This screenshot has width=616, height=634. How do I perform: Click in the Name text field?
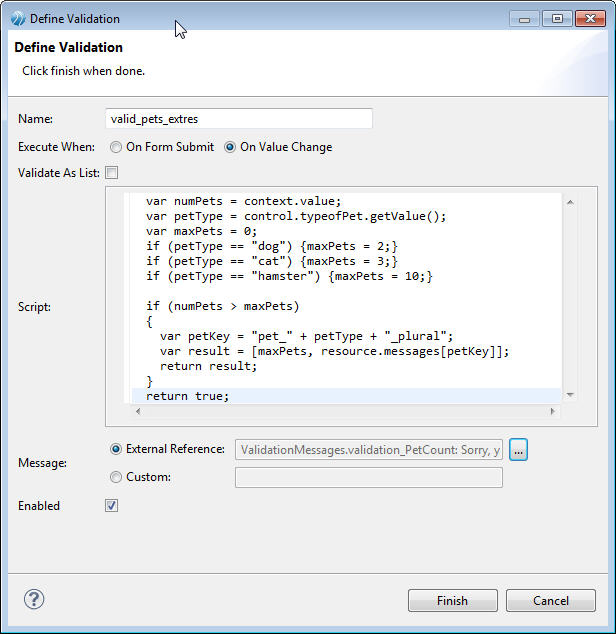[239, 119]
